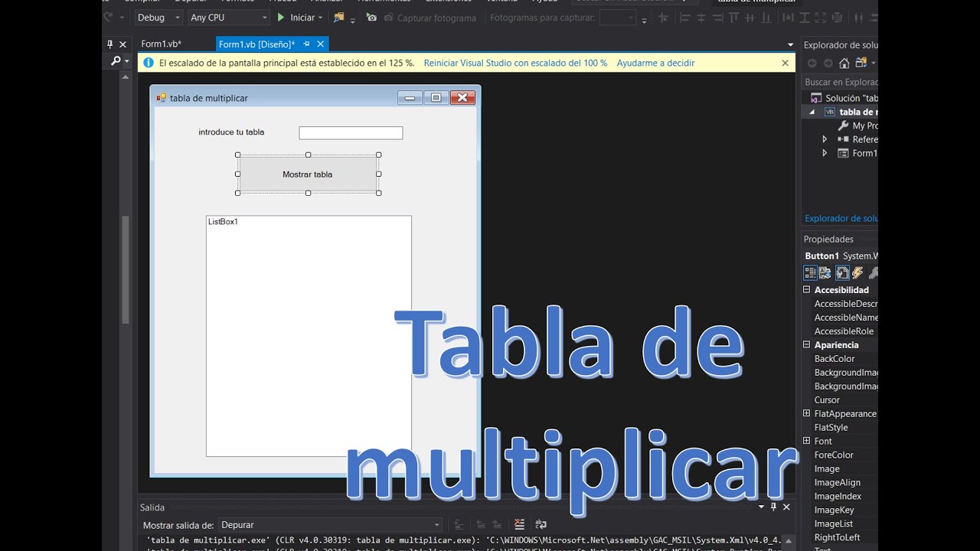Show the Properties page icon
The height and width of the screenshot is (551, 980).
tap(842, 272)
